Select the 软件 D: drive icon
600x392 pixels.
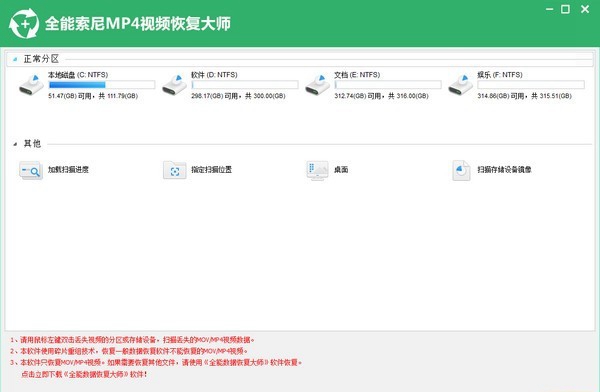coord(174,85)
